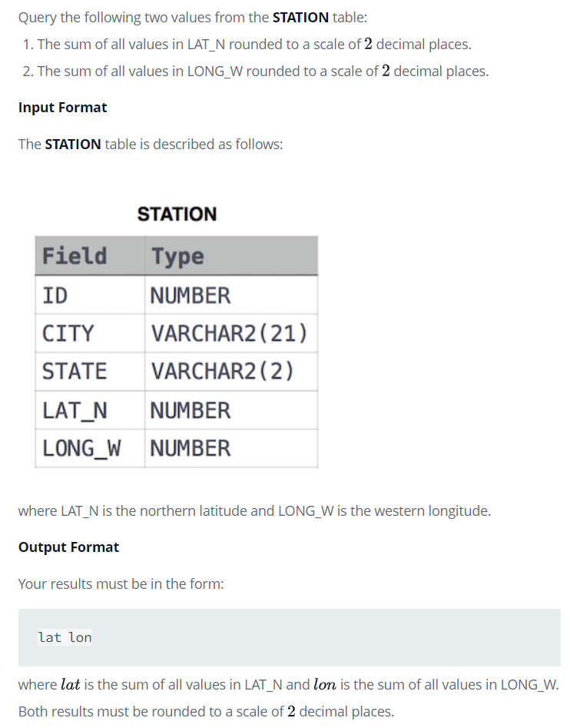Click list item one about LAT_N sum
The width and height of the screenshot is (570, 728).
pyautogui.click(x=247, y=44)
